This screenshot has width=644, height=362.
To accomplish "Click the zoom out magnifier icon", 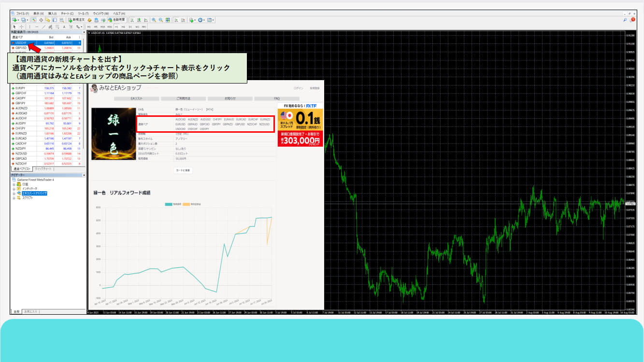I will [160, 20].
